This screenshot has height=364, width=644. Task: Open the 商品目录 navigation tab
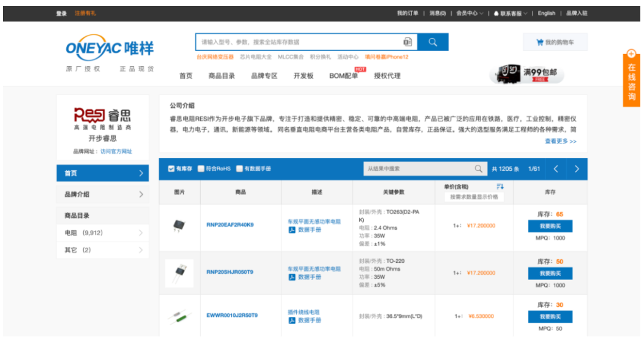coord(222,75)
